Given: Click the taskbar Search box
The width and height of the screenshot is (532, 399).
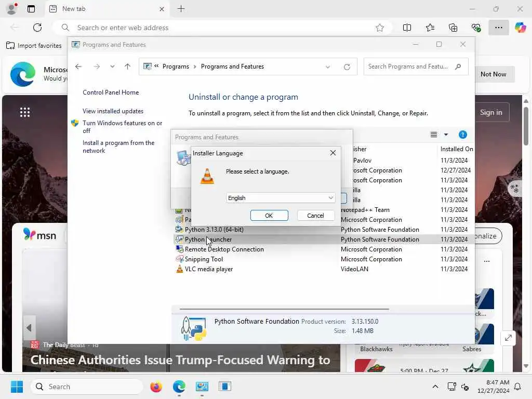Looking at the screenshot, I should (x=87, y=387).
